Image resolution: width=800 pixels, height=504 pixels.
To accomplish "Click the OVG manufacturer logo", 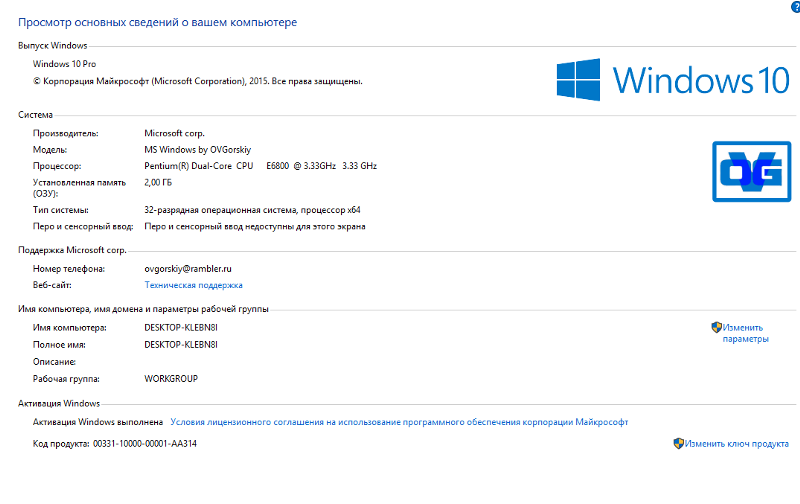I will pos(752,171).
